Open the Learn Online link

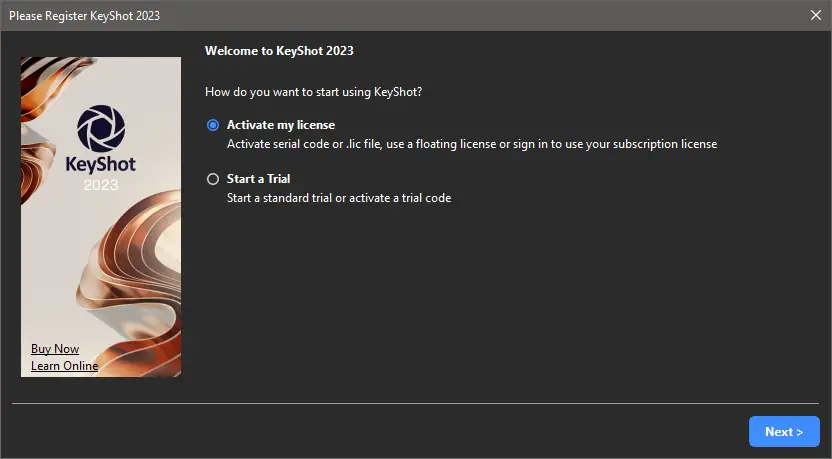click(64, 366)
